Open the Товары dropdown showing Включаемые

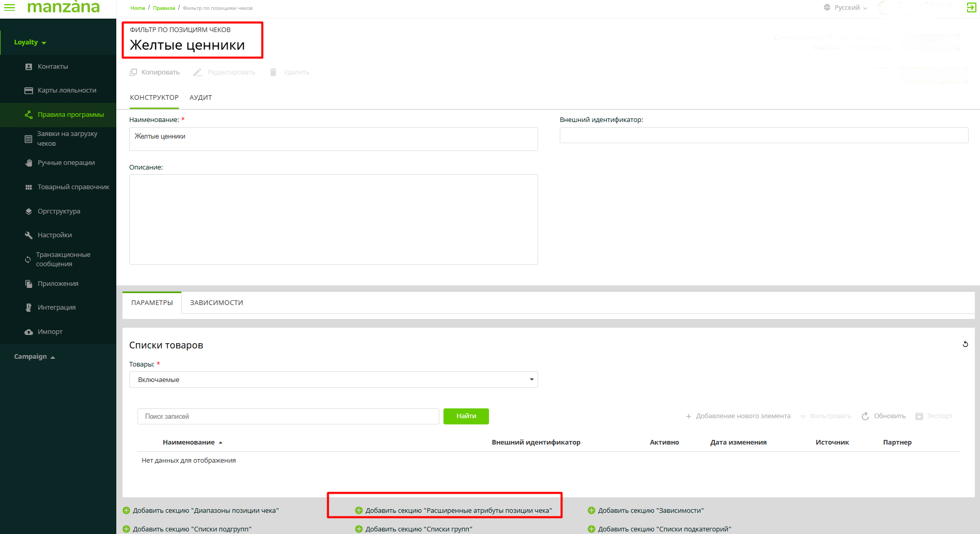point(333,379)
